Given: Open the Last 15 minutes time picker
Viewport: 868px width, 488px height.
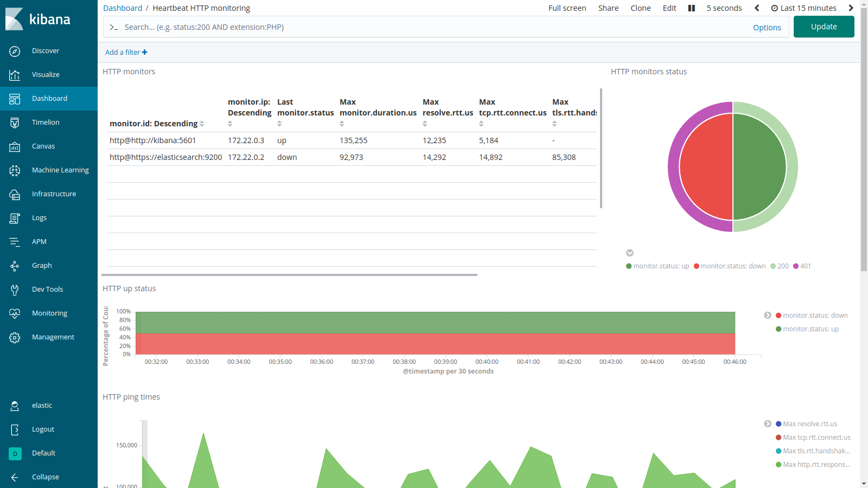Looking at the screenshot, I should [803, 8].
